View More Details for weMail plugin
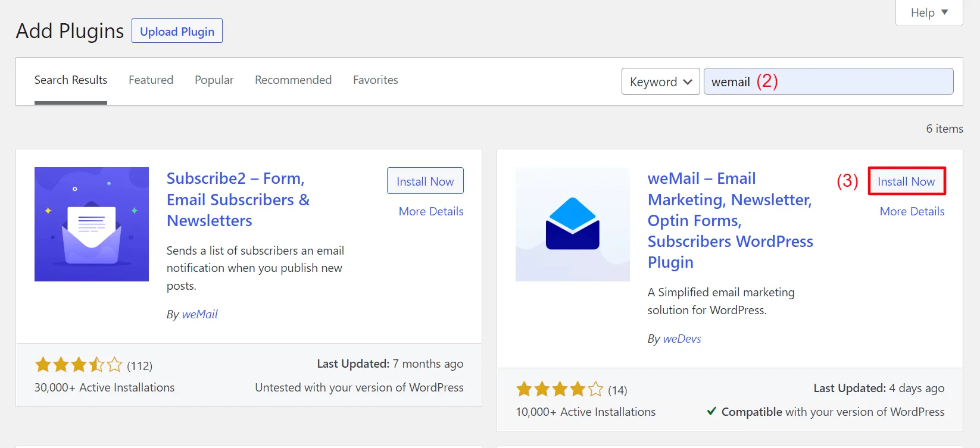Image resolution: width=980 pixels, height=448 pixels. [x=912, y=211]
